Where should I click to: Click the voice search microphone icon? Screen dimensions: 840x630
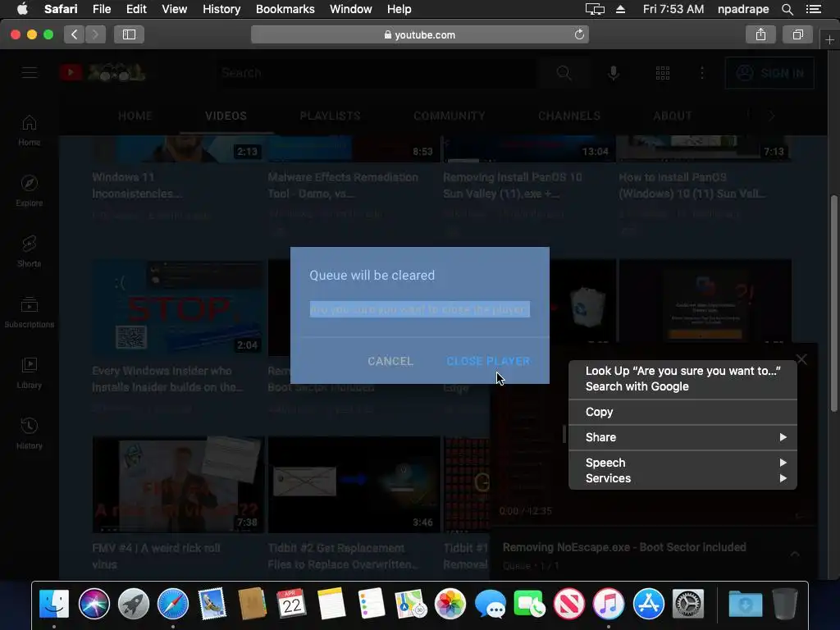[614, 73]
